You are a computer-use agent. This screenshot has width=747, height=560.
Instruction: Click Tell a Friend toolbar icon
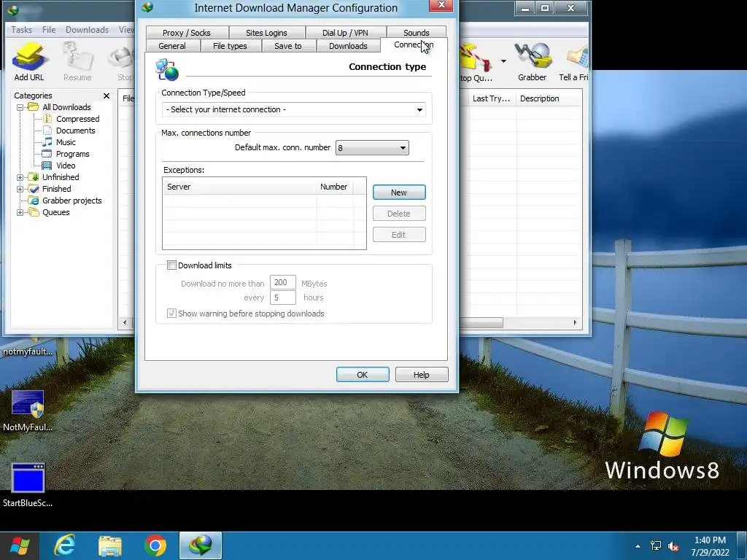(x=574, y=61)
